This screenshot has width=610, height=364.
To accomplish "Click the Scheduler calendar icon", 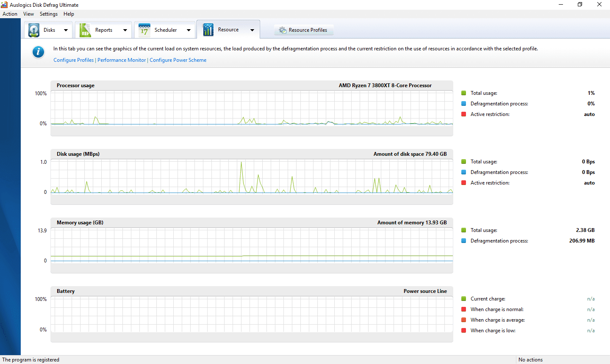I will (x=144, y=30).
